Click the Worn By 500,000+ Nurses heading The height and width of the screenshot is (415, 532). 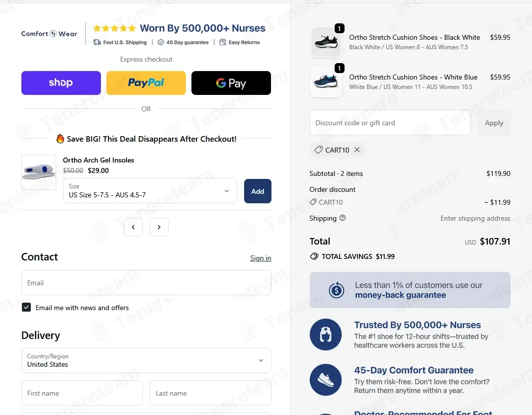click(x=202, y=28)
